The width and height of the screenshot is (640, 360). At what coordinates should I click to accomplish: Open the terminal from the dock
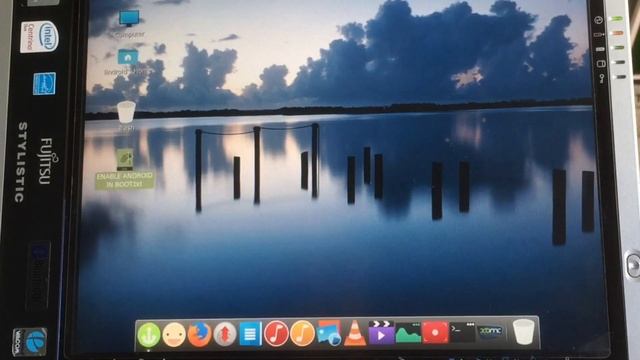click(x=462, y=332)
